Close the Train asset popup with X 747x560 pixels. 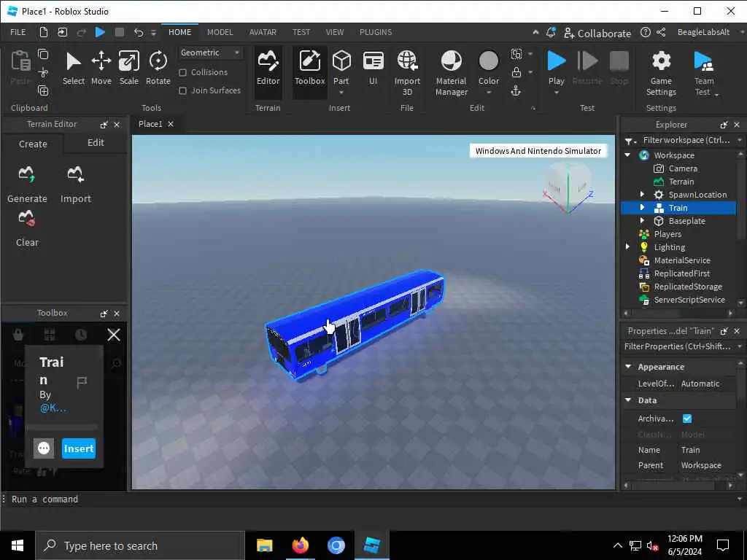(114, 335)
